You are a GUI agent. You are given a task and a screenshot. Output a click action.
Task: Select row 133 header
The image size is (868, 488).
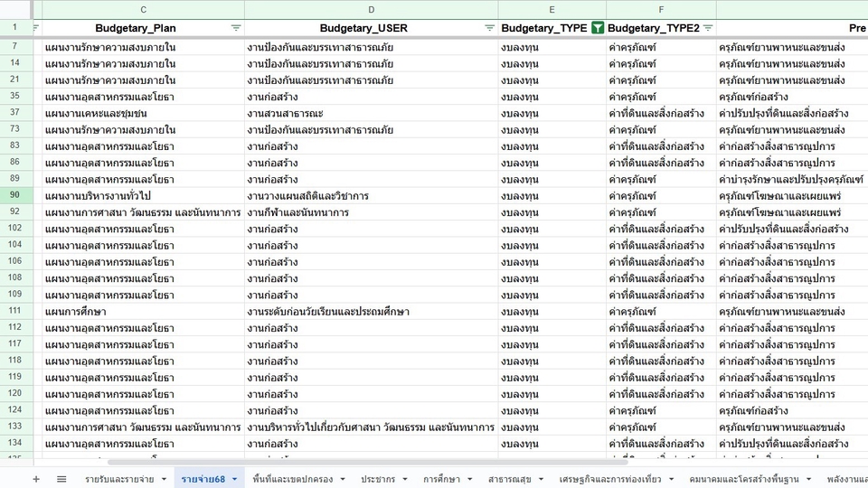coord(15,427)
